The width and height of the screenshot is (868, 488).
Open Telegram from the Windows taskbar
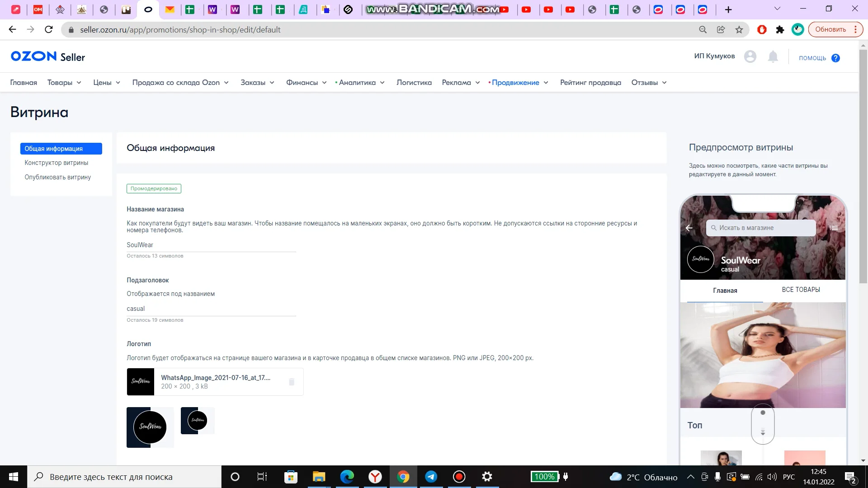coord(431,477)
